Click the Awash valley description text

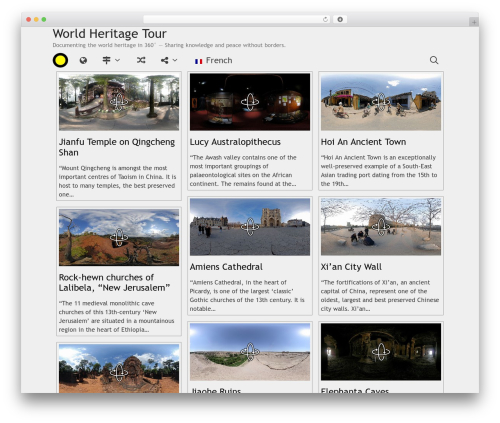tap(243, 170)
